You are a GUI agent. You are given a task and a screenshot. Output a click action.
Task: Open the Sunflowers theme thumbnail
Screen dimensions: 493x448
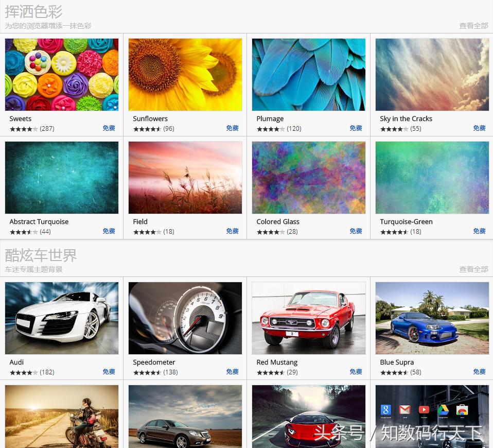click(185, 74)
